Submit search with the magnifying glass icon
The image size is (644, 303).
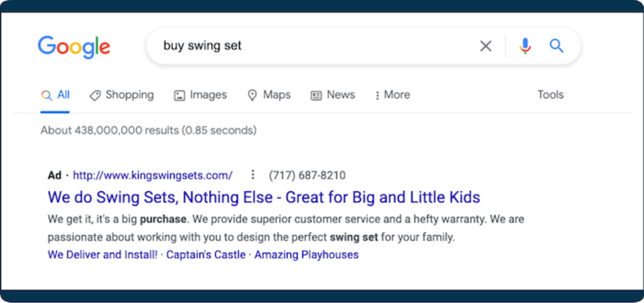tap(557, 46)
